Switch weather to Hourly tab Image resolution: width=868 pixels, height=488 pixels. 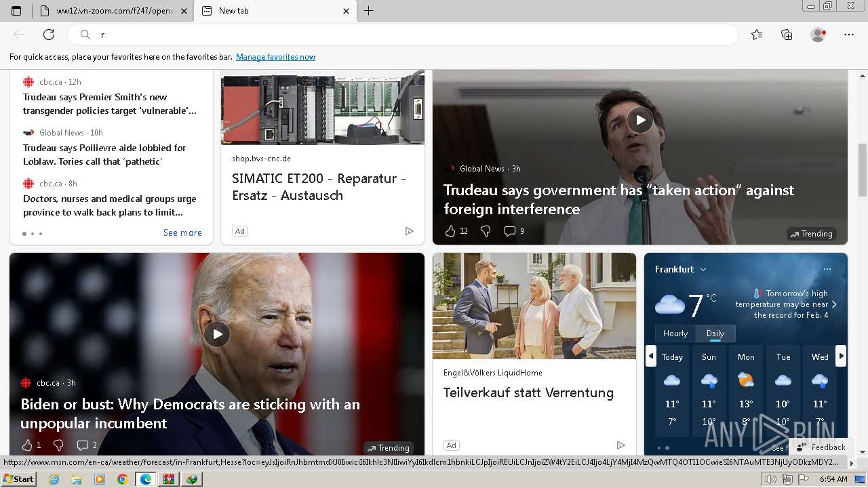pyautogui.click(x=675, y=333)
